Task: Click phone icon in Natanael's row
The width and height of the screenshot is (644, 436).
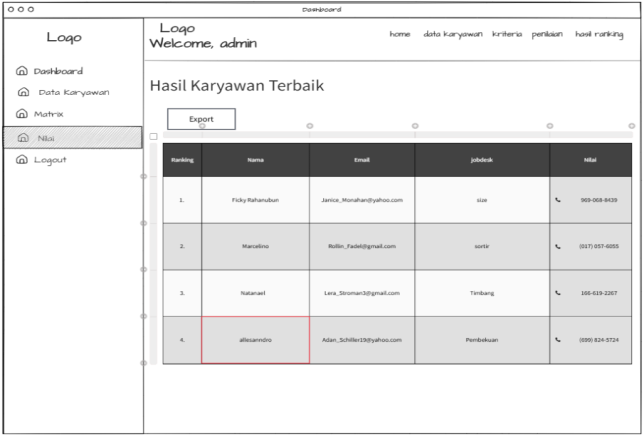Action: coord(558,293)
